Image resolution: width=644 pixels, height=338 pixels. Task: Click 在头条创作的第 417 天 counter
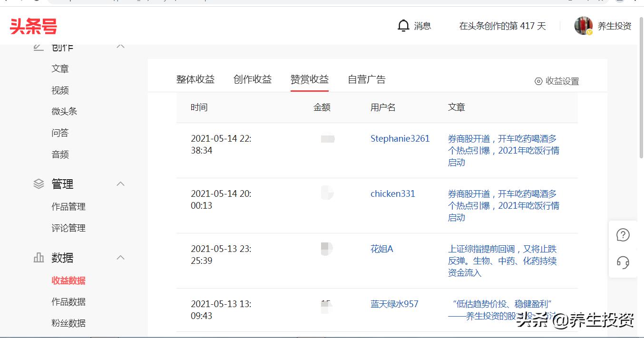[502, 26]
